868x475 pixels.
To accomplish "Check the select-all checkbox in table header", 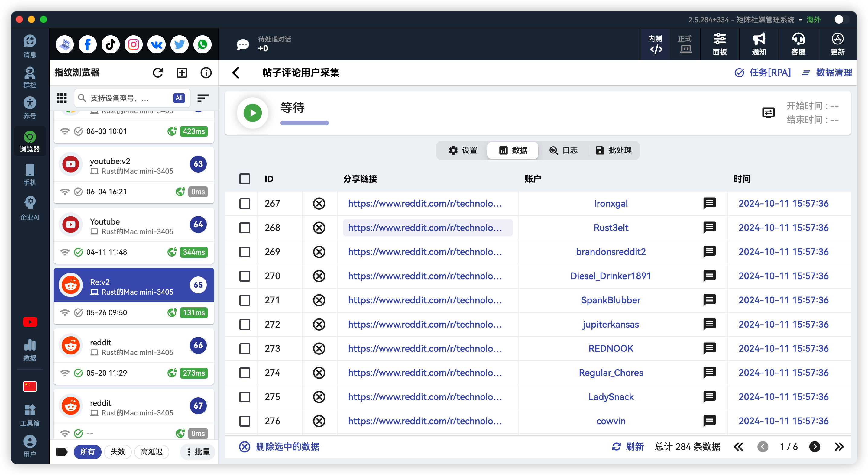I will [245, 179].
